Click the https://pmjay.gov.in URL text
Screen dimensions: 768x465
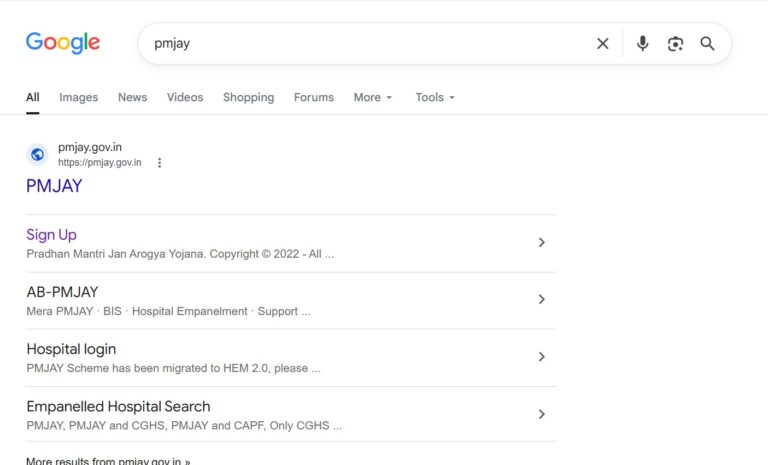(100, 163)
